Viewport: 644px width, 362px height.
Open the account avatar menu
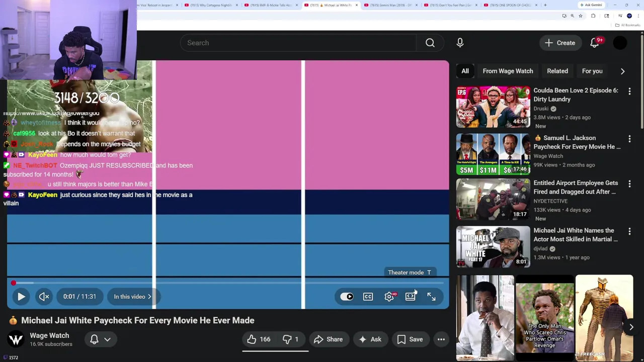tap(620, 43)
